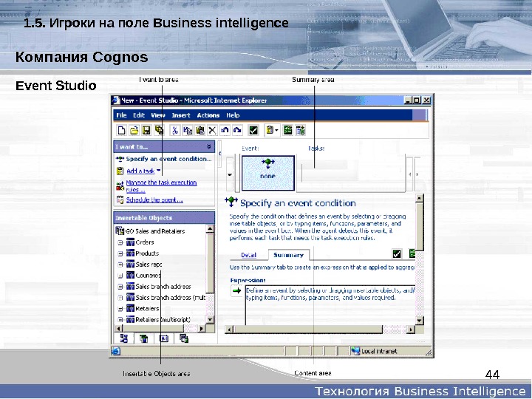Screen dimensions: 532x399
Task: Click the Data Items tab icon below the tree
Action: [x=144, y=338]
